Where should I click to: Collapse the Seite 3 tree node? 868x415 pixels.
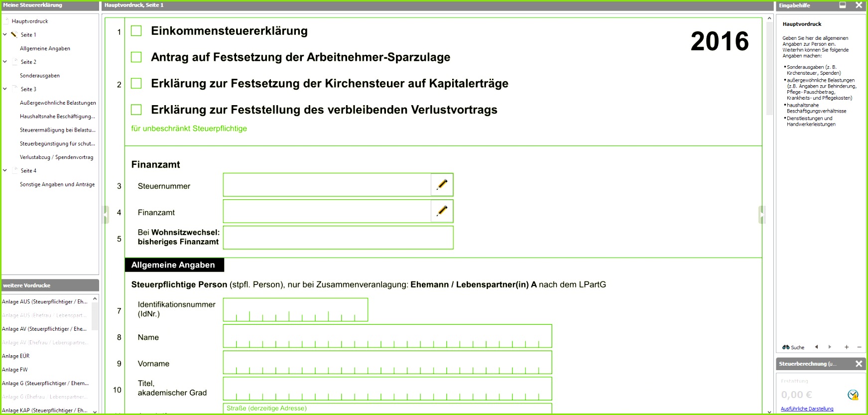pyautogui.click(x=5, y=89)
